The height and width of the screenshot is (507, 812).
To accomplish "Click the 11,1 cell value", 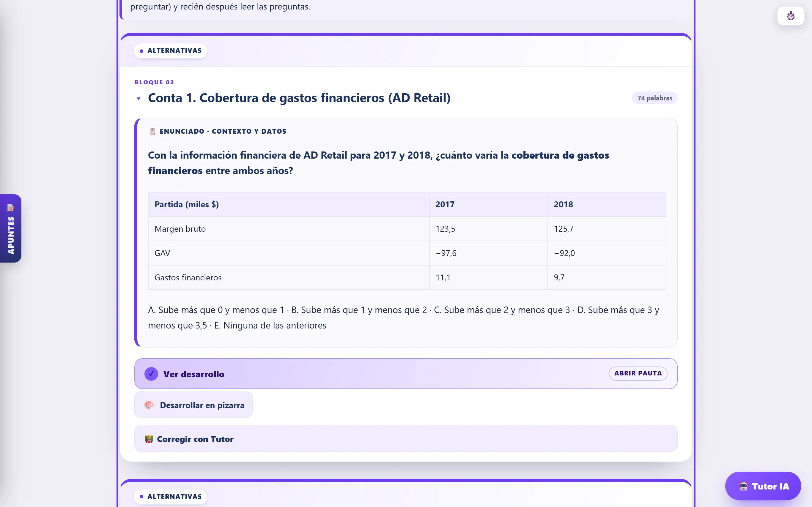I will [443, 277].
